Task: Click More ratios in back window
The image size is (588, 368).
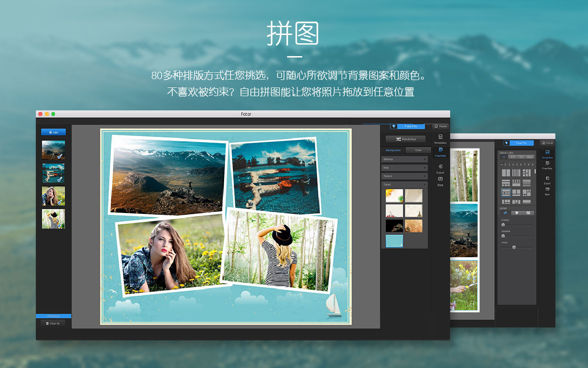Action: (x=530, y=157)
